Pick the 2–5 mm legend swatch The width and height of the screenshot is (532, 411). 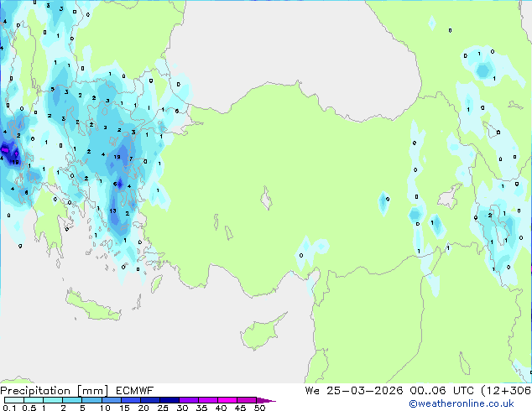72,400
